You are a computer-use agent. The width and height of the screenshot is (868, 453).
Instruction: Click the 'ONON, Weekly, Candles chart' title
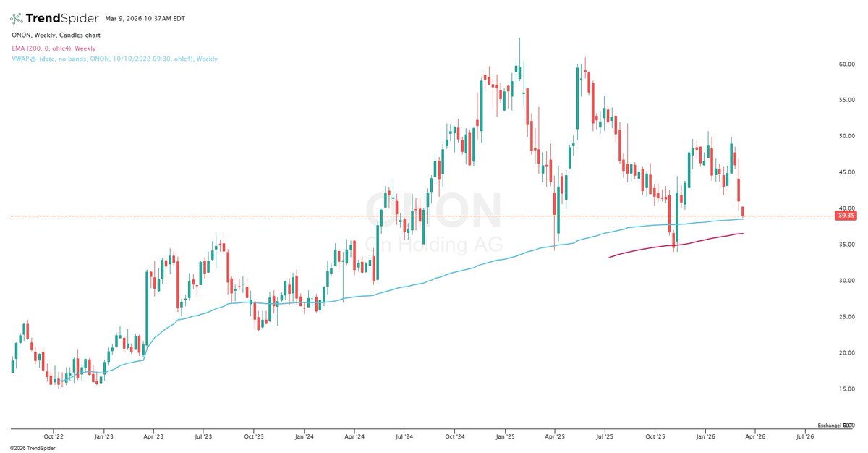click(x=56, y=35)
